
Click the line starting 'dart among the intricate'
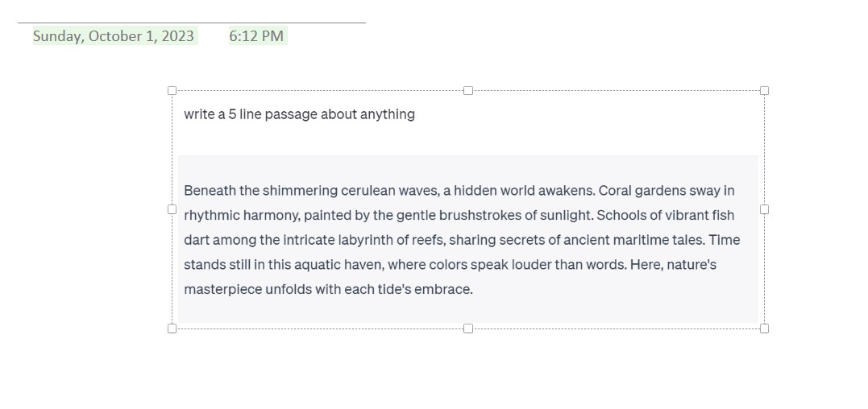click(462, 240)
